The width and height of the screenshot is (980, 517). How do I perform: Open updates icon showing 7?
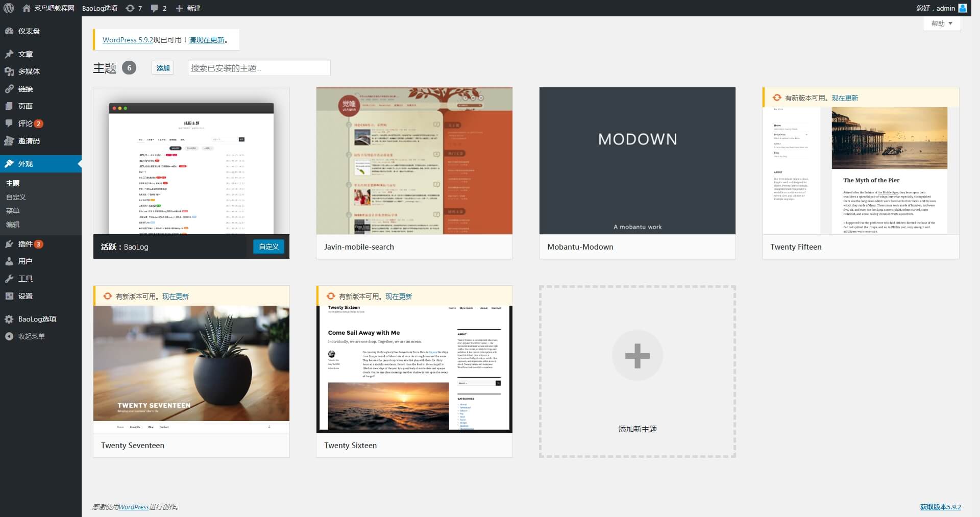coord(130,8)
